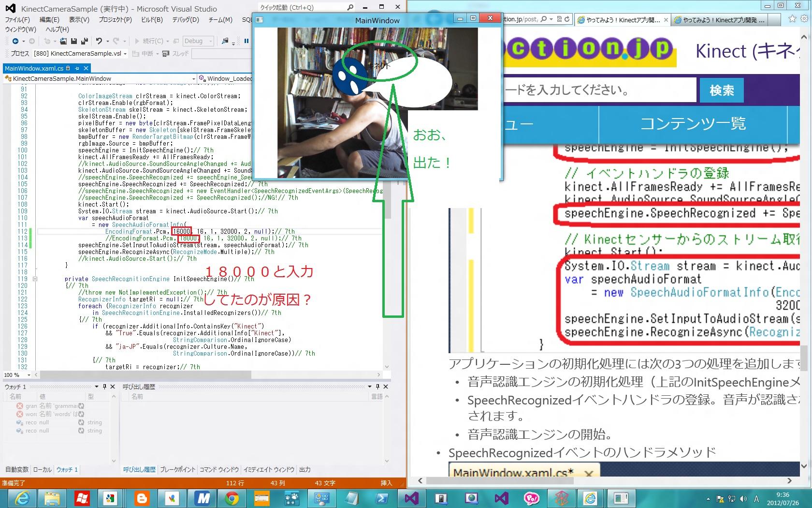Open Windows PowerShell from the taskbar
The image size is (812, 508).
pos(382,498)
